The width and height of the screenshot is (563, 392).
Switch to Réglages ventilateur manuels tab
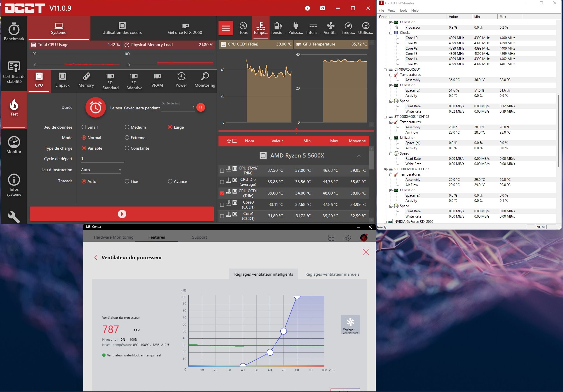tap(332, 274)
